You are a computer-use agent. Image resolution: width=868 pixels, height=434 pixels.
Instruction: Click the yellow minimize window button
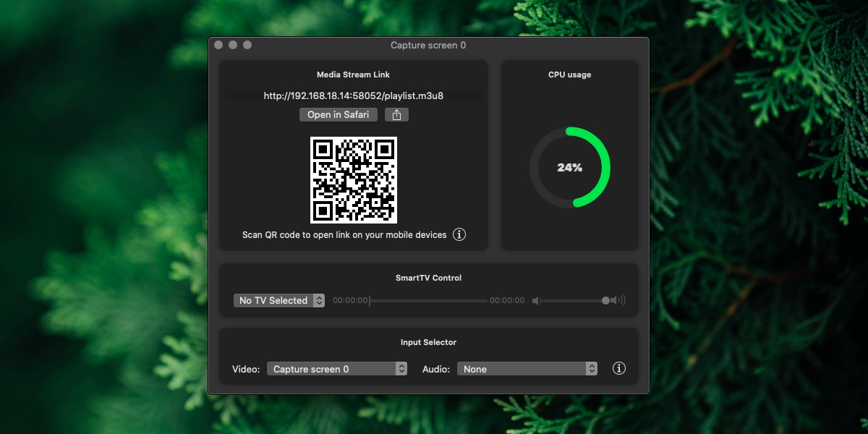[233, 45]
